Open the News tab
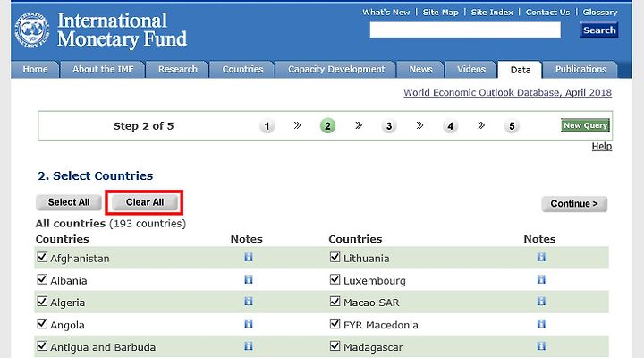The image size is (644, 358). [x=420, y=70]
